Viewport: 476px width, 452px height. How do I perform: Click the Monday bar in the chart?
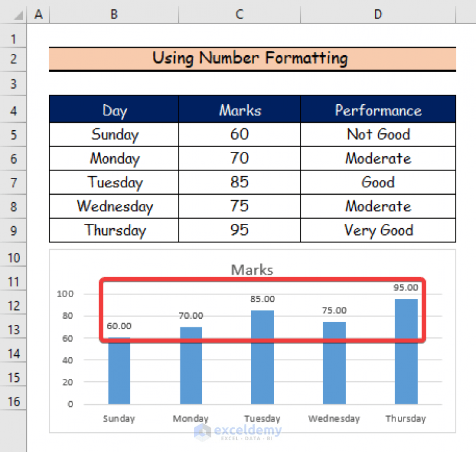pyautogui.click(x=191, y=365)
